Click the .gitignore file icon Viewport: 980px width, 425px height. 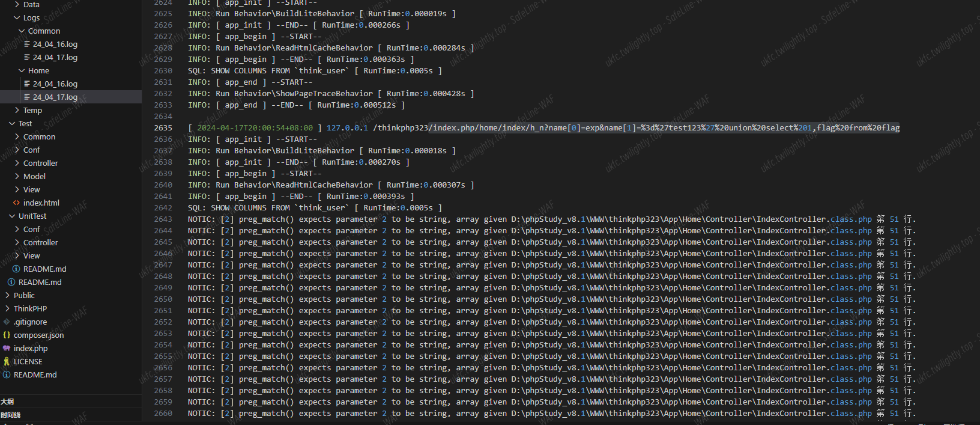pyautogui.click(x=7, y=322)
